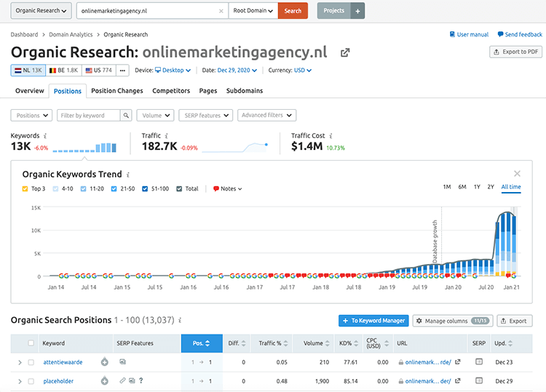Switch to the Competitors tab
546x392 pixels.
coord(171,91)
